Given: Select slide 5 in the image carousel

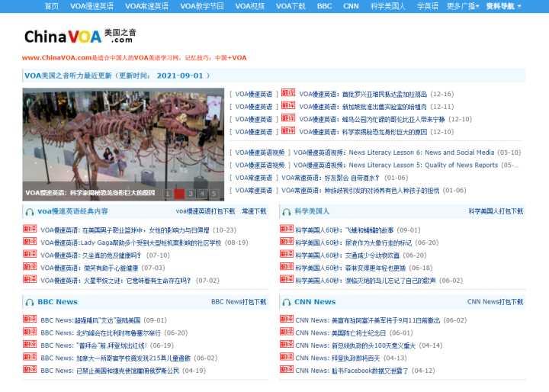Looking at the screenshot, I should (x=213, y=194).
